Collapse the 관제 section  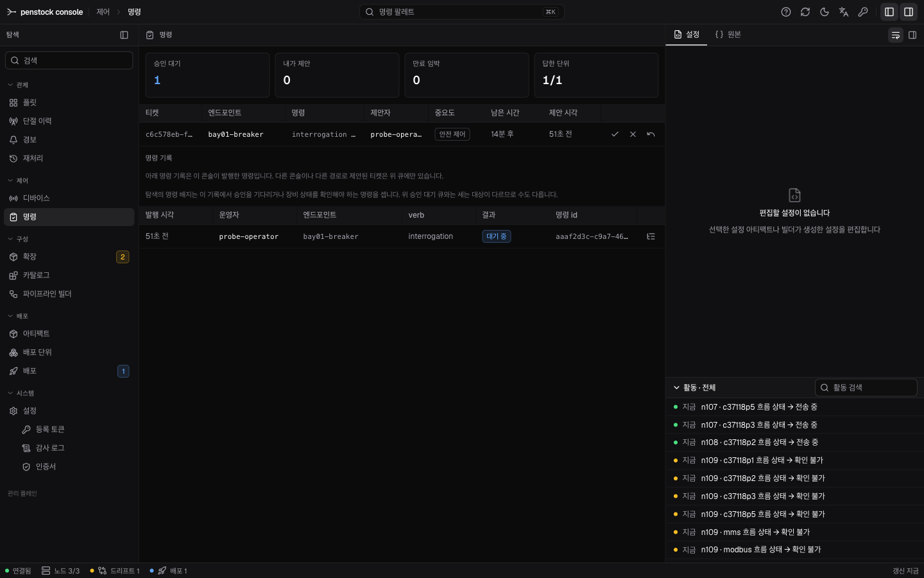(x=18, y=85)
